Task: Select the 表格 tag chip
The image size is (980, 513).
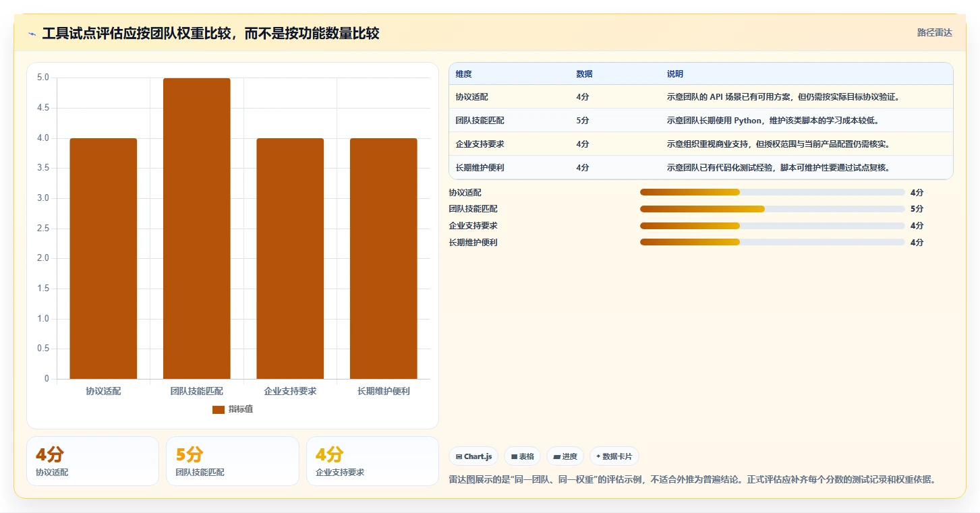Action: click(x=522, y=456)
